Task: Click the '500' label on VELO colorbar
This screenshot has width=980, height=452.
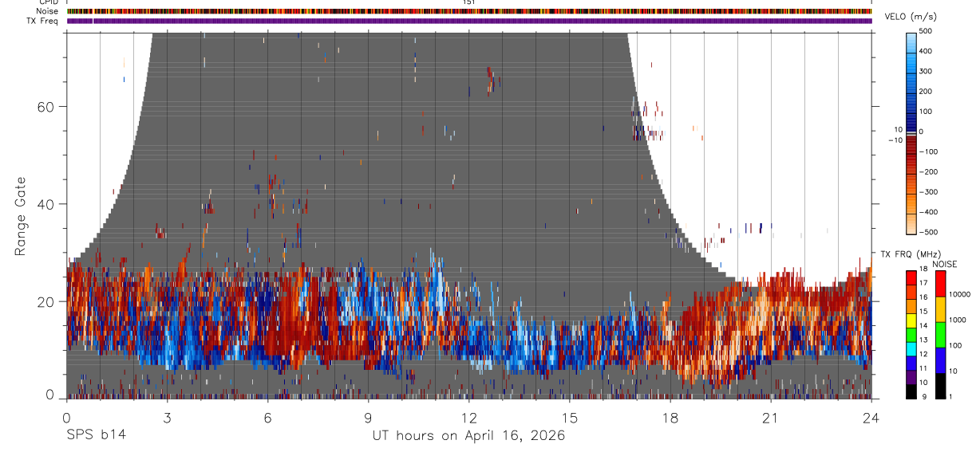Action: click(927, 31)
